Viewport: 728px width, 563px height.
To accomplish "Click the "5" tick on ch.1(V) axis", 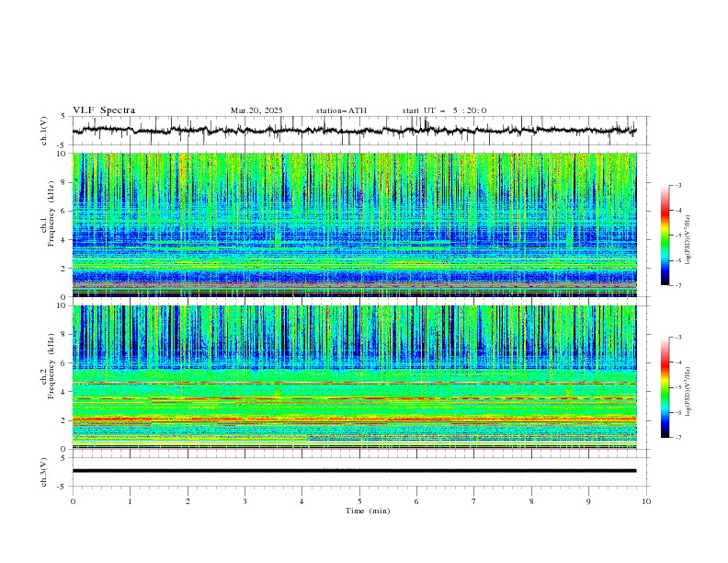I will (x=64, y=117).
